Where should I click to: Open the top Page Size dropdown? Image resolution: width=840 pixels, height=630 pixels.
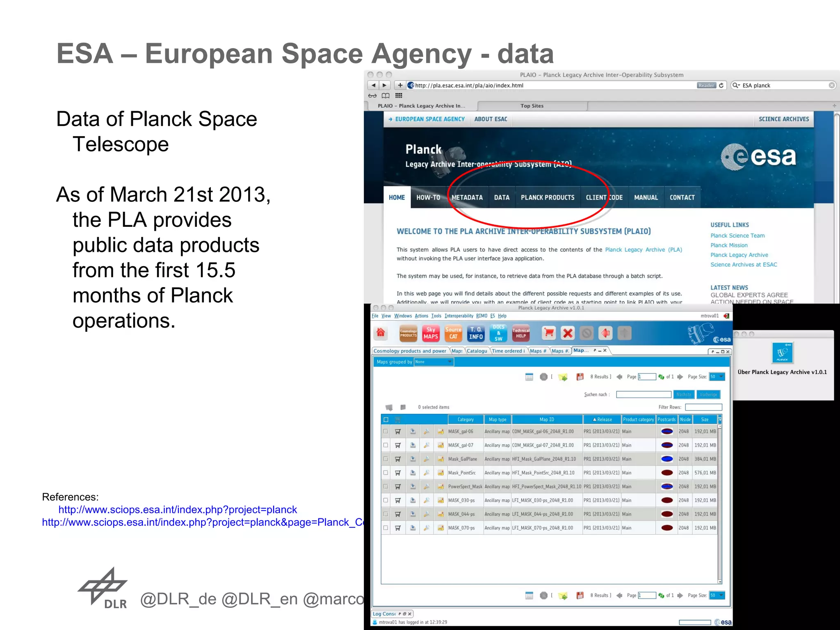[x=717, y=377]
